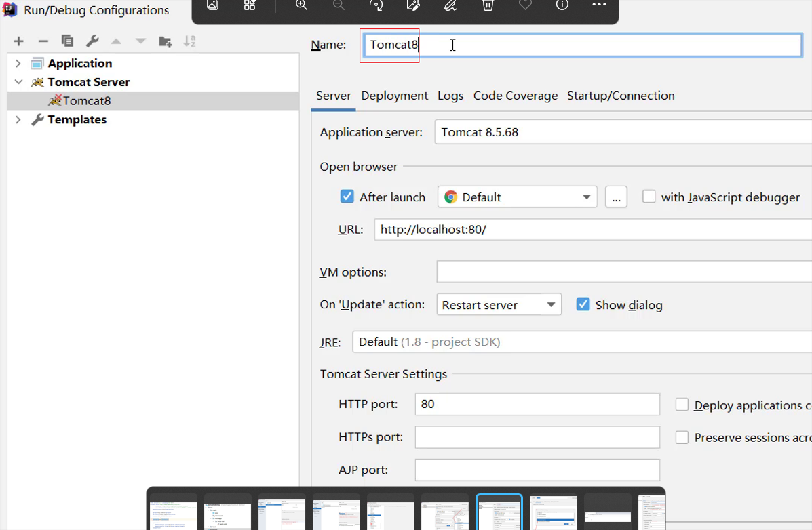The width and height of the screenshot is (812, 530).
Task: Click the 'Open browser' section label
Action: coord(358,167)
